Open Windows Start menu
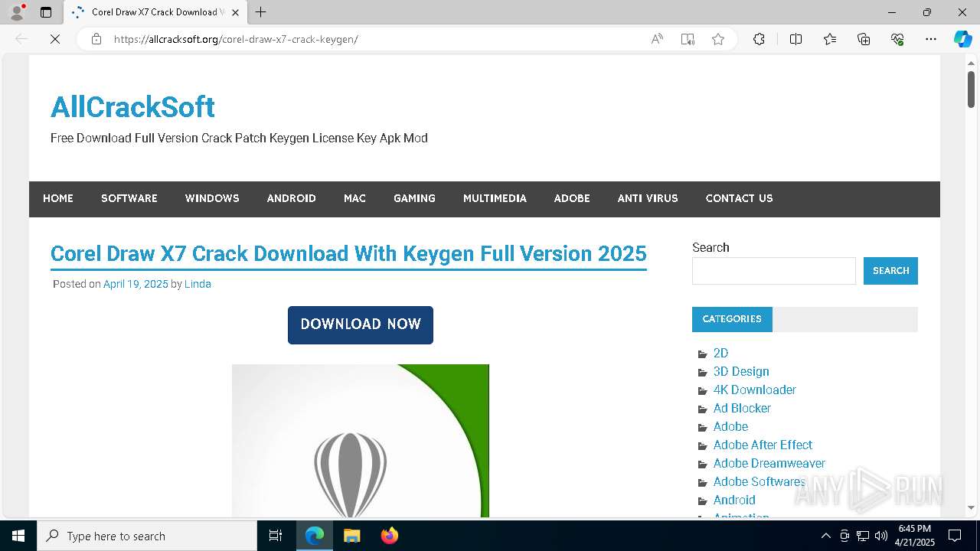 18,536
